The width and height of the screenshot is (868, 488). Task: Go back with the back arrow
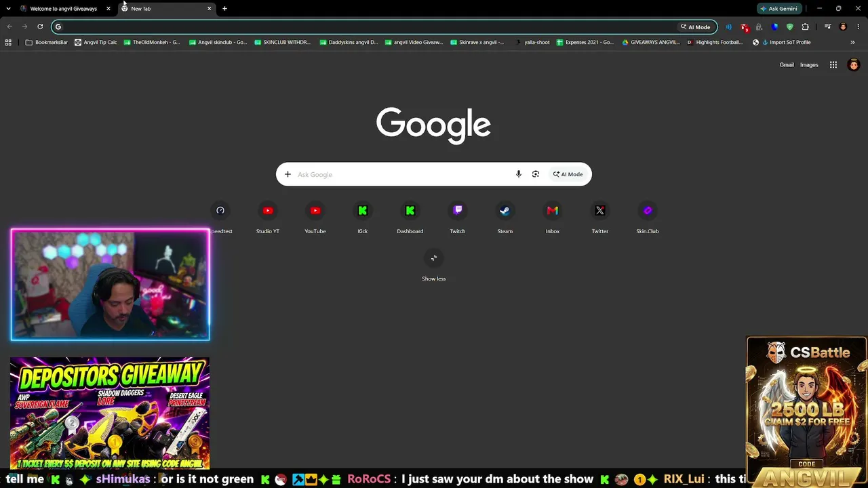[x=9, y=27]
